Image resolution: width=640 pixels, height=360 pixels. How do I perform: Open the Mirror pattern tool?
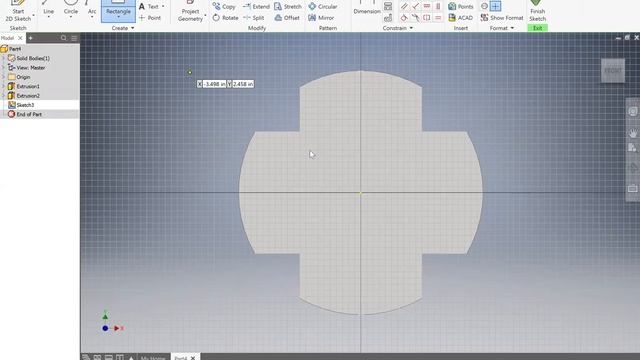[321, 18]
